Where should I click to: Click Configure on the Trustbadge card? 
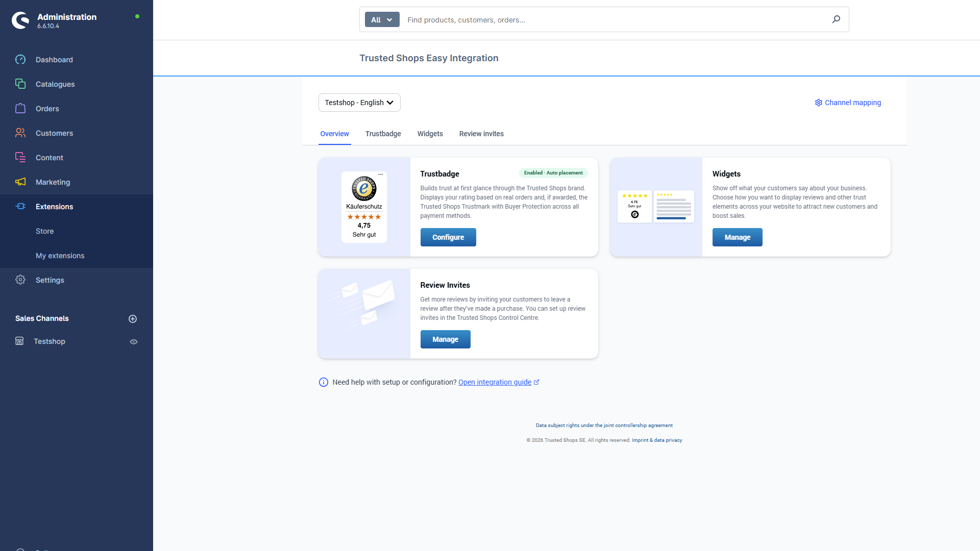pos(448,237)
